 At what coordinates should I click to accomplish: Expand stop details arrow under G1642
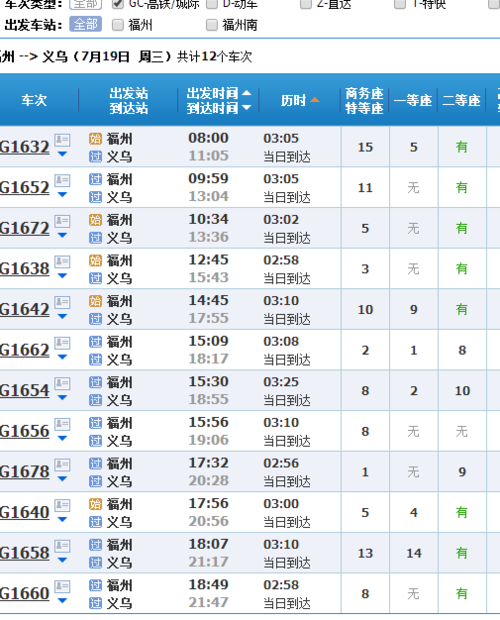coord(62,316)
